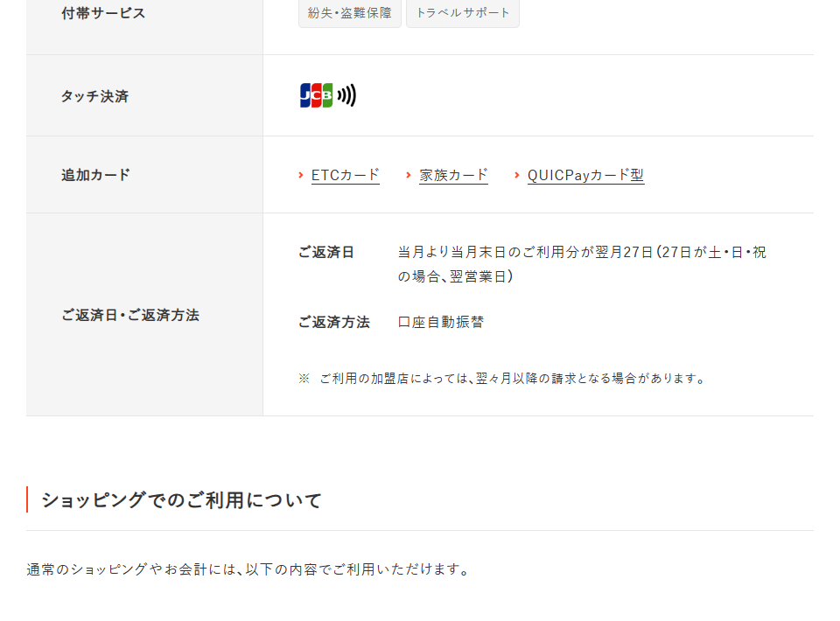Select the トラベルサポート tag

point(463,13)
